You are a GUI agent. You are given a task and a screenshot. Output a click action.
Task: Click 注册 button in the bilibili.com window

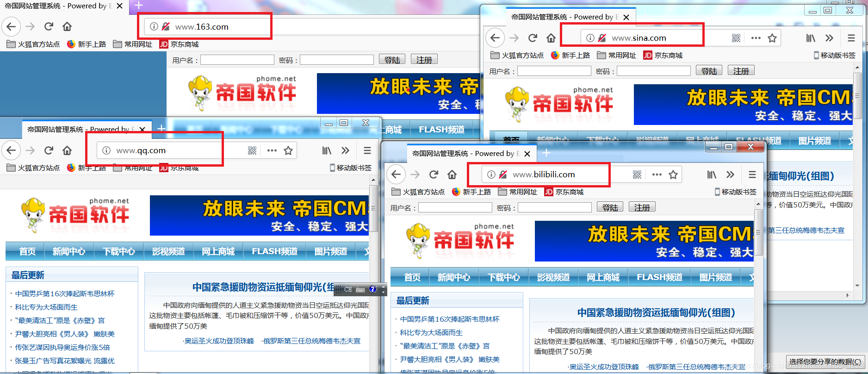[x=642, y=207]
